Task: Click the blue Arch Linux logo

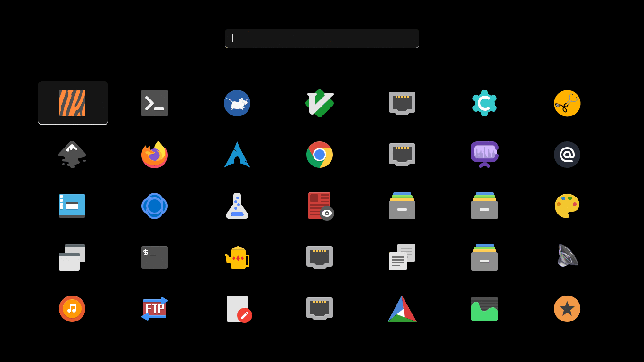Action: [x=237, y=155]
